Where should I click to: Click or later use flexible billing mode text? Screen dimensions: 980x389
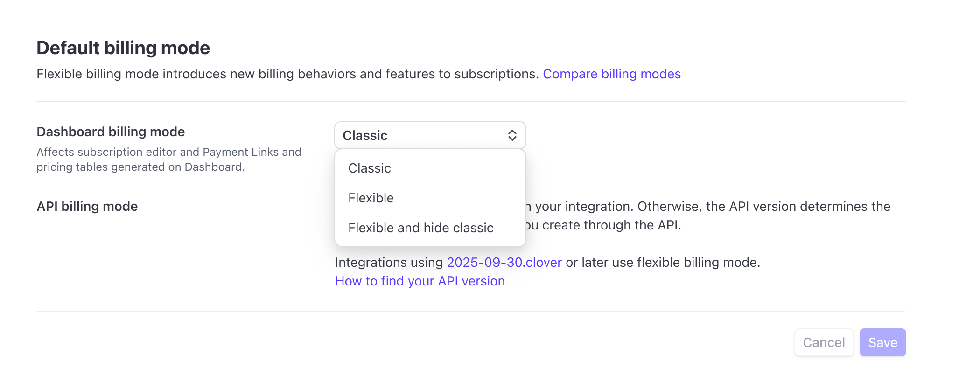663,262
